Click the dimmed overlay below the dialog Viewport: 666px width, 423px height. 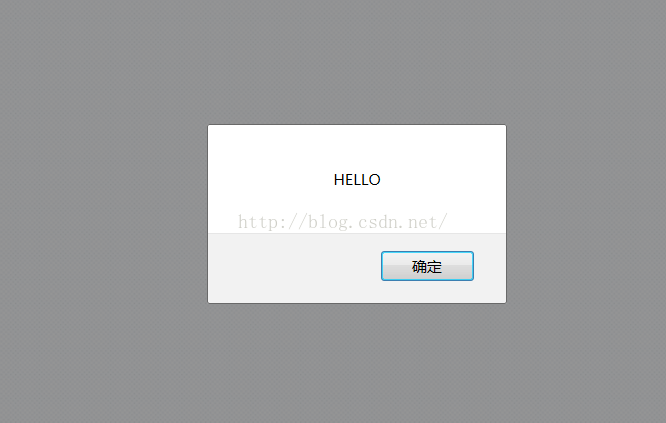pos(357,363)
